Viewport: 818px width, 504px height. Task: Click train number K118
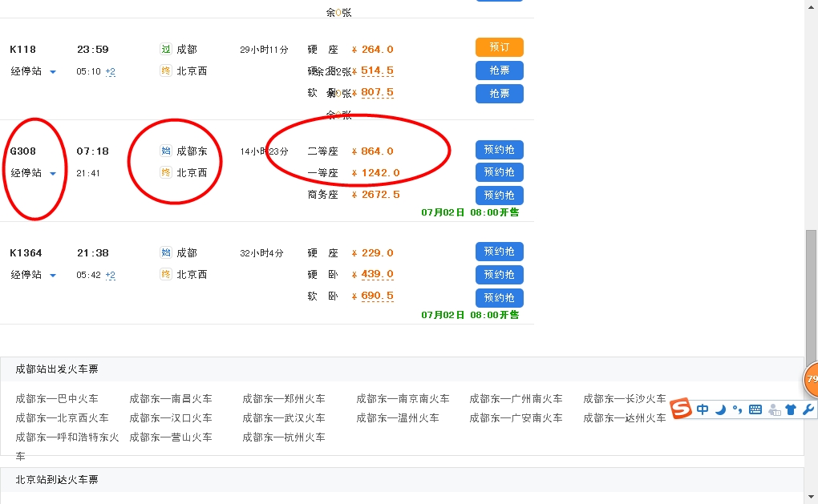click(x=23, y=50)
